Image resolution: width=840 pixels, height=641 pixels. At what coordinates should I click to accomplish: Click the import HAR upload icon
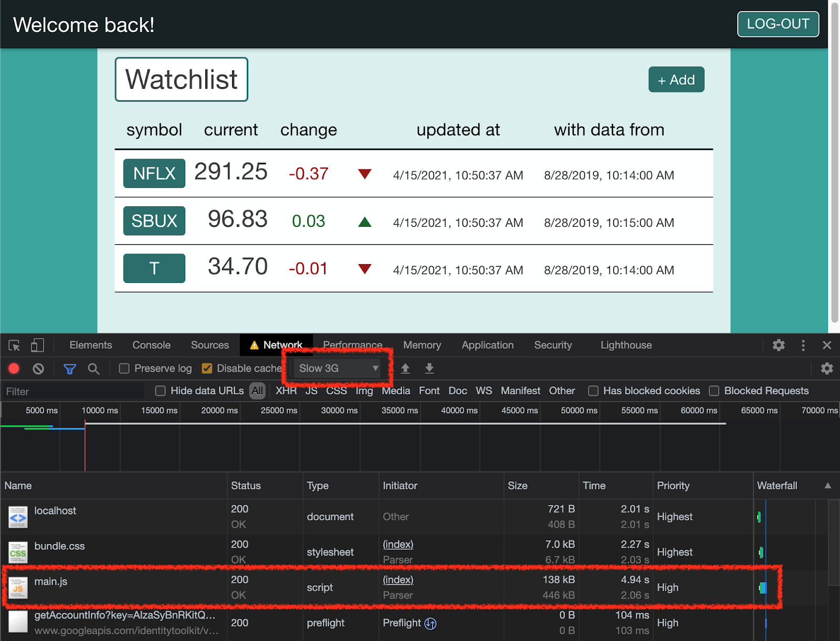(x=405, y=369)
